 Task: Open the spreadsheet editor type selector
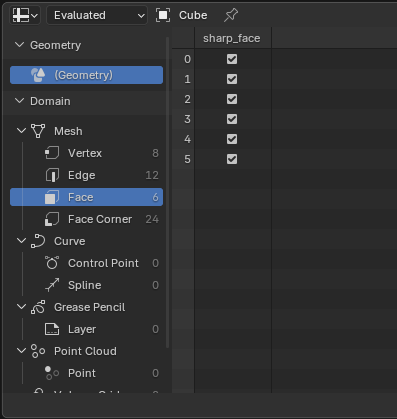point(25,15)
